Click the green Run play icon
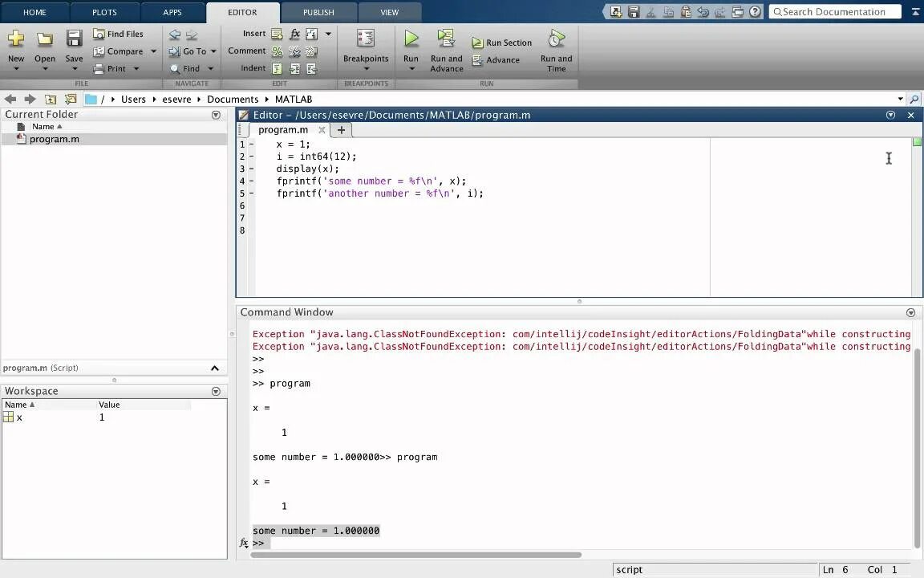 411,39
